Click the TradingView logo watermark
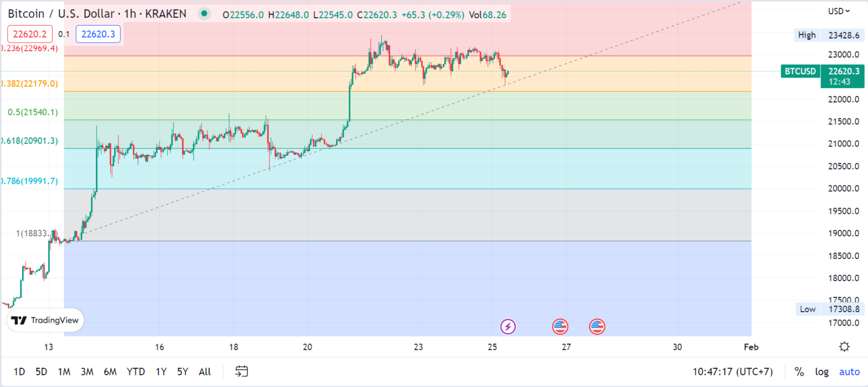This screenshot has height=387, width=868. tap(45, 320)
